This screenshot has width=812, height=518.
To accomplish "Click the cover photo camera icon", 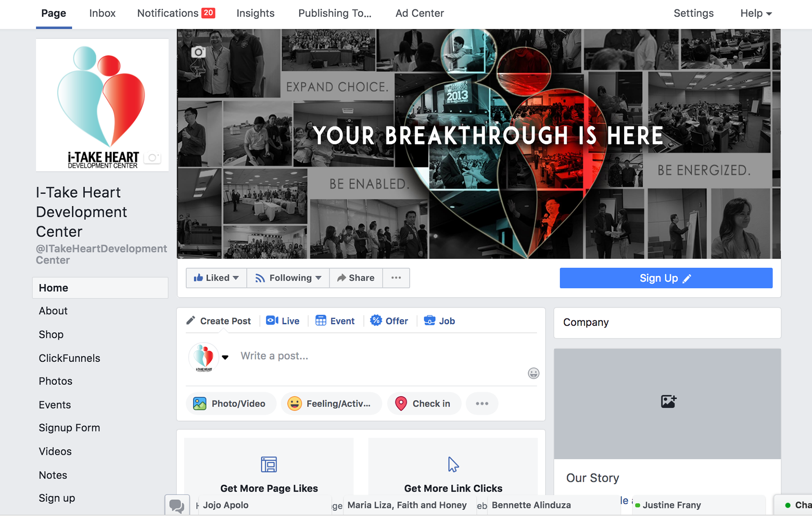I will (x=198, y=52).
